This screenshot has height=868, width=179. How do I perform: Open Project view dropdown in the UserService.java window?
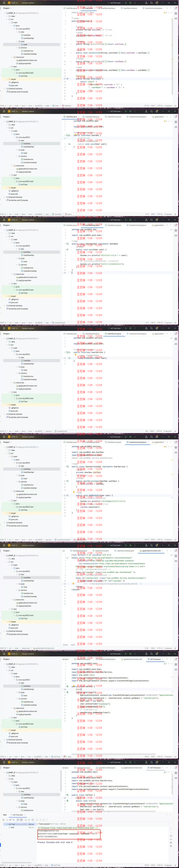tap(7, 334)
